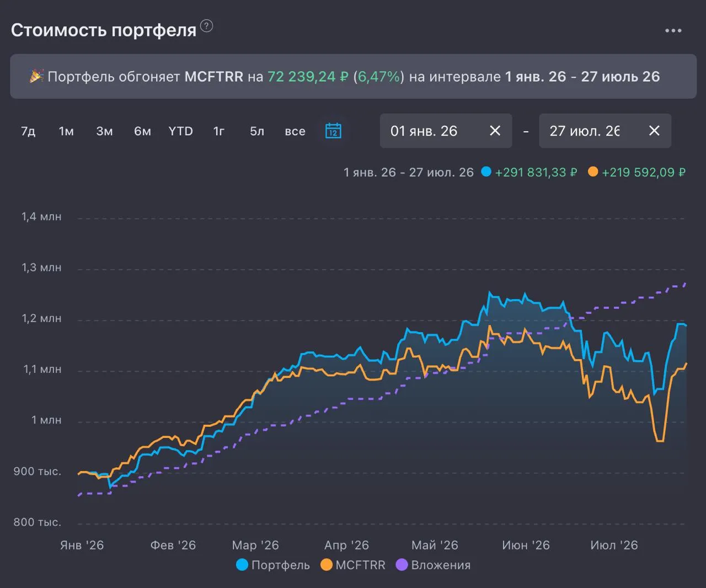Image resolution: width=706 pixels, height=588 pixels.
Task: Switch to the 5л range
Action: pos(257,131)
